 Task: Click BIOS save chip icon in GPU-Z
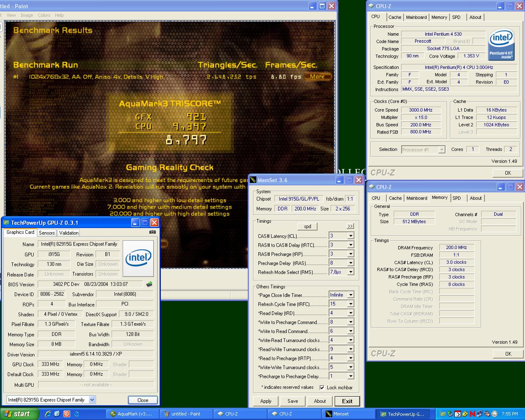[x=149, y=284]
